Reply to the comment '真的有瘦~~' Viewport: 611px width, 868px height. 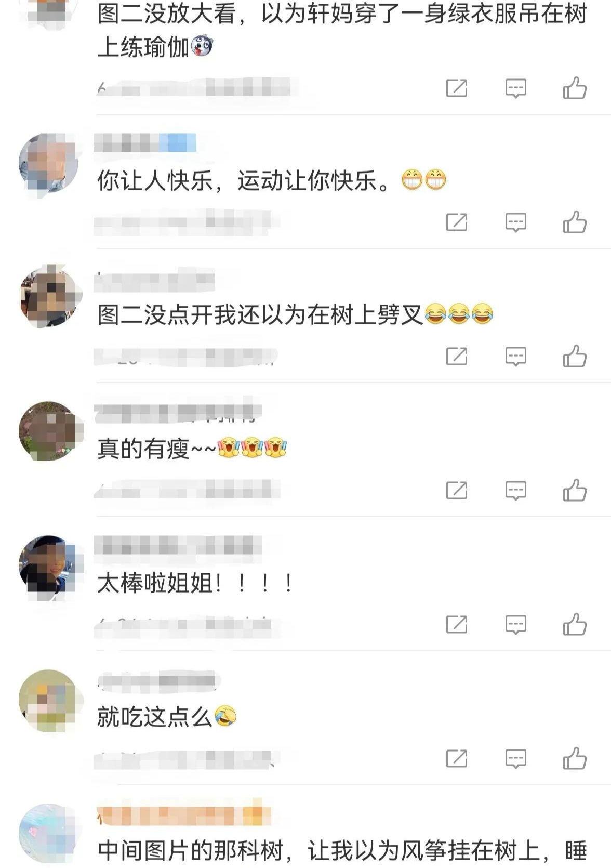click(x=515, y=491)
